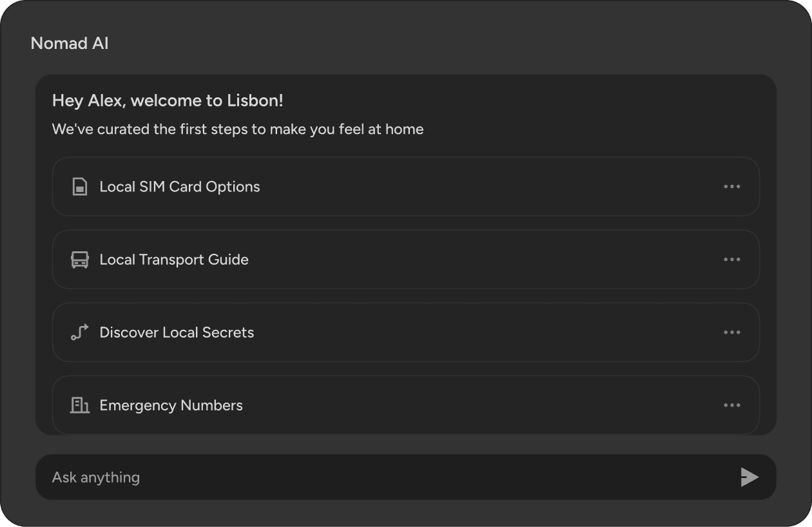
Task: Choose the Discover Local Secrets label
Action: click(177, 332)
